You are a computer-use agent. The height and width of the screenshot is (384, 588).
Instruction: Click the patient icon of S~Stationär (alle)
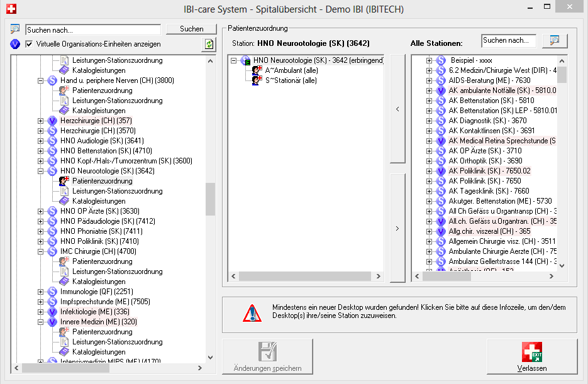point(257,80)
